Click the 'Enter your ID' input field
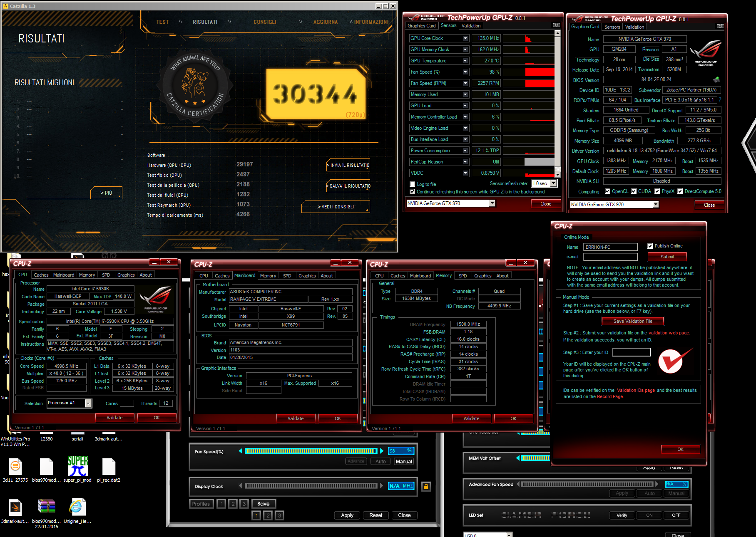 (631, 352)
